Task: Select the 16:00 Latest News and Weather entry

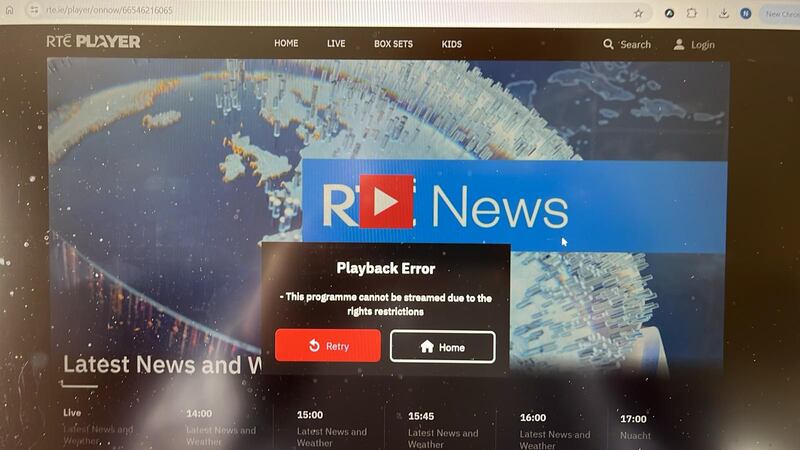Action: coord(555,432)
